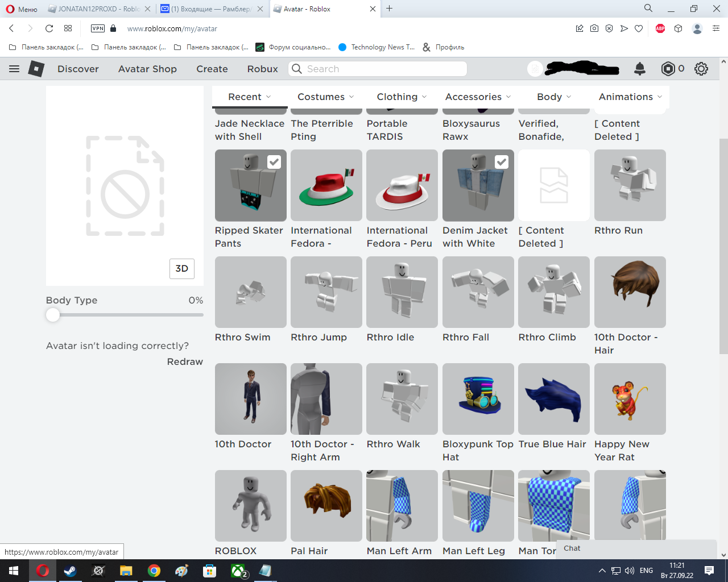
Task: Open Xbox app in taskbar
Action: click(x=238, y=571)
